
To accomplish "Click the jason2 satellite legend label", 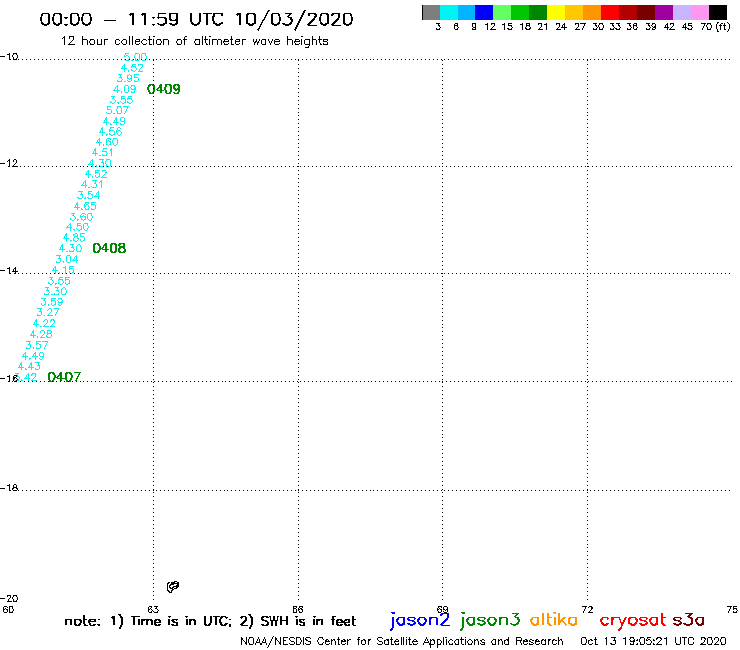I will 420,620.
